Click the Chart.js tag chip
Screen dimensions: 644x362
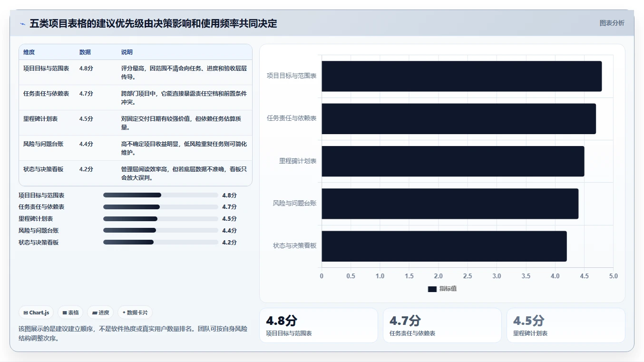coord(37,313)
